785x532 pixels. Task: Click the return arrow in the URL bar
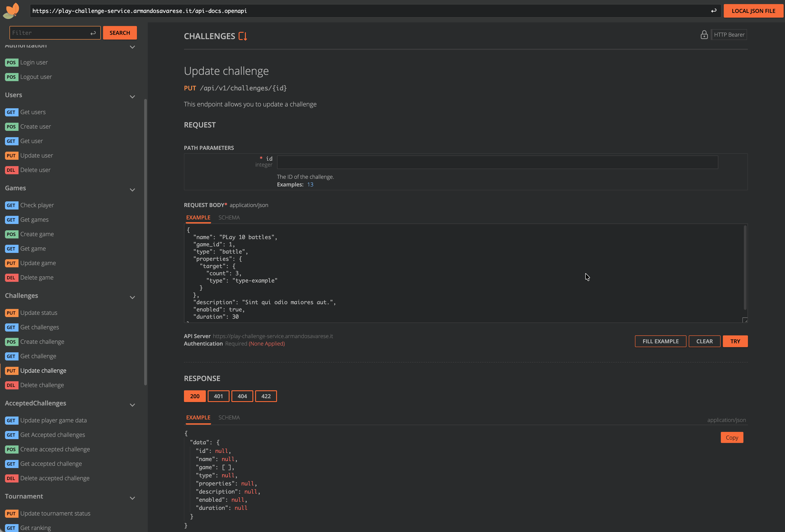[713, 11]
